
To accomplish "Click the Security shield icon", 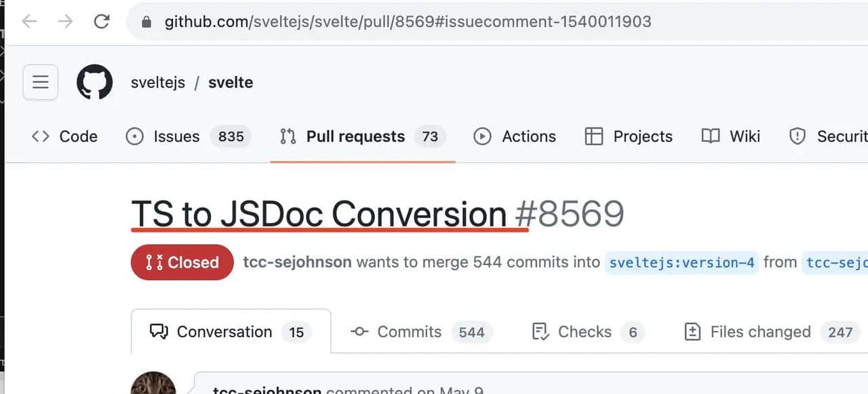I will coord(797,136).
